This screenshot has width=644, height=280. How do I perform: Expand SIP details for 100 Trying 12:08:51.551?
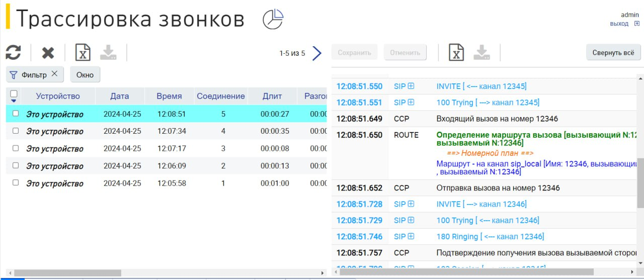[x=411, y=102]
